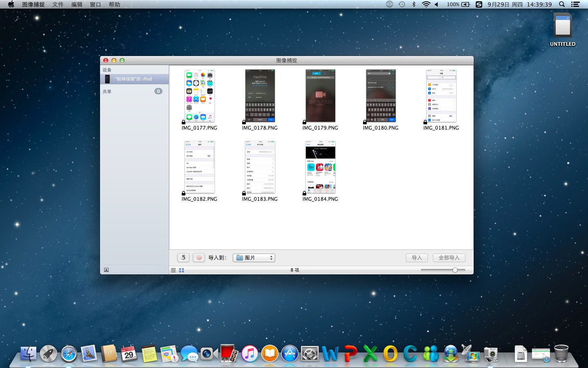Click the file name IMG_0183.PNG

click(x=260, y=199)
